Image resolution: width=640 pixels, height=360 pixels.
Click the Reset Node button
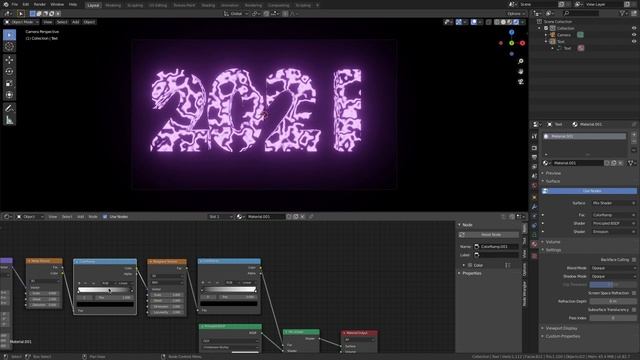coord(489,235)
